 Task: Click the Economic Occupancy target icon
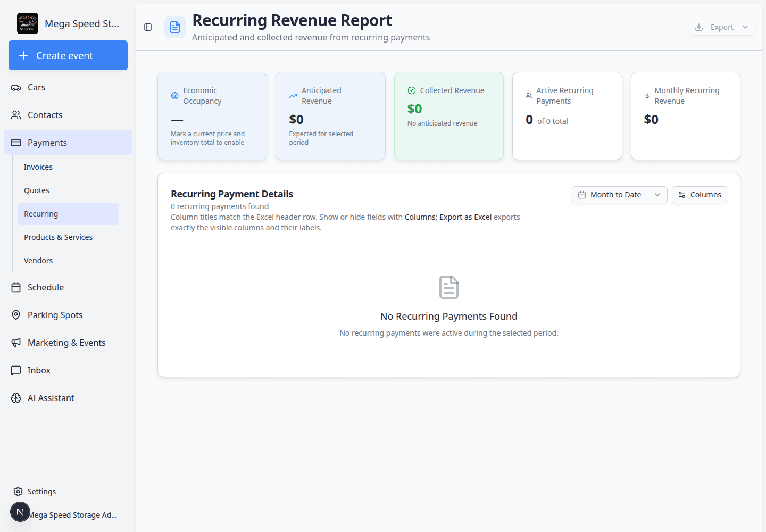174,96
